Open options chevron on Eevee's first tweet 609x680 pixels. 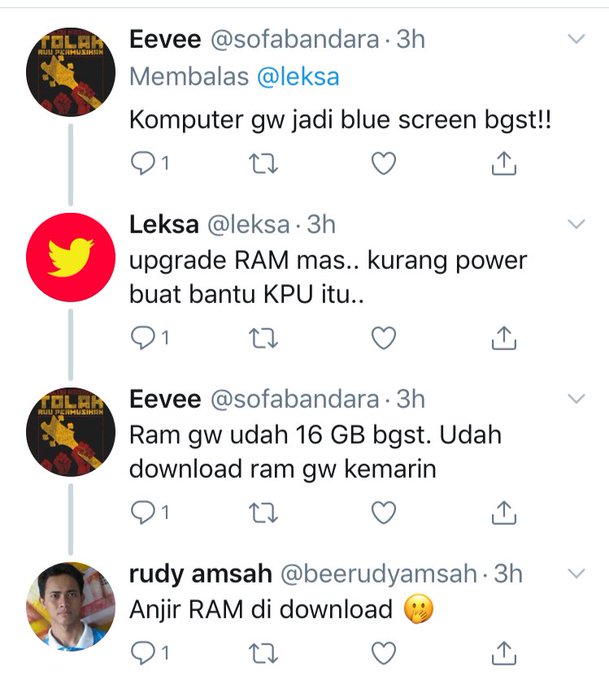[x=576, y=39]
